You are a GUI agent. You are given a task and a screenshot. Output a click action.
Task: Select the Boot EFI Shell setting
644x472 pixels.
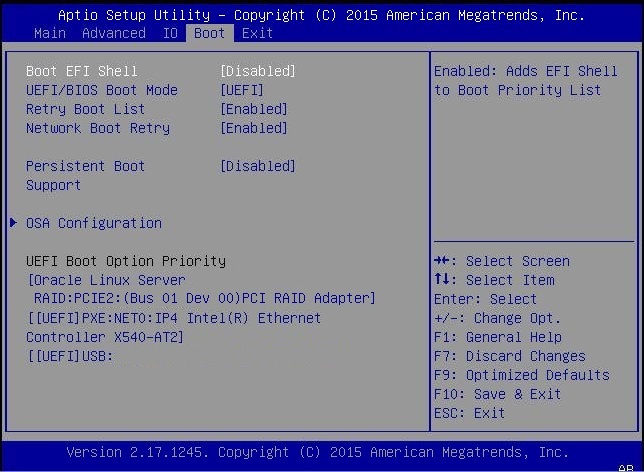click(81, 71)
